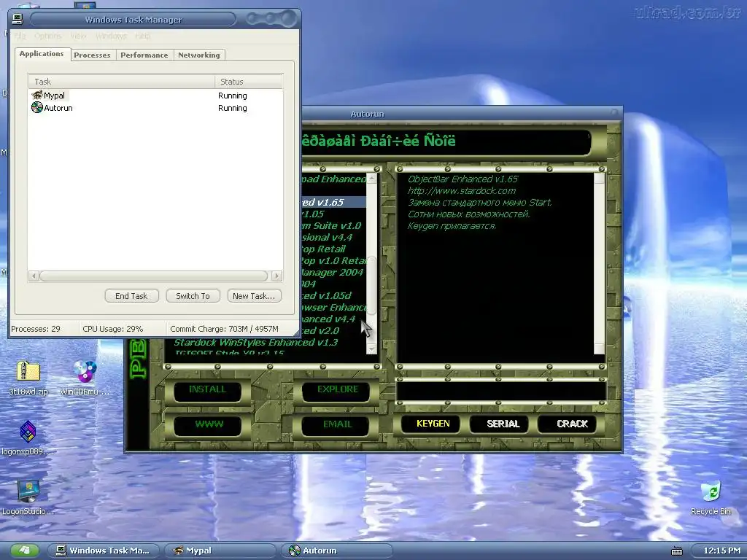Click the ObjectBar Enhanced v1.65 description title
This screenshot has height=560, width=747.
pos(462,179)
